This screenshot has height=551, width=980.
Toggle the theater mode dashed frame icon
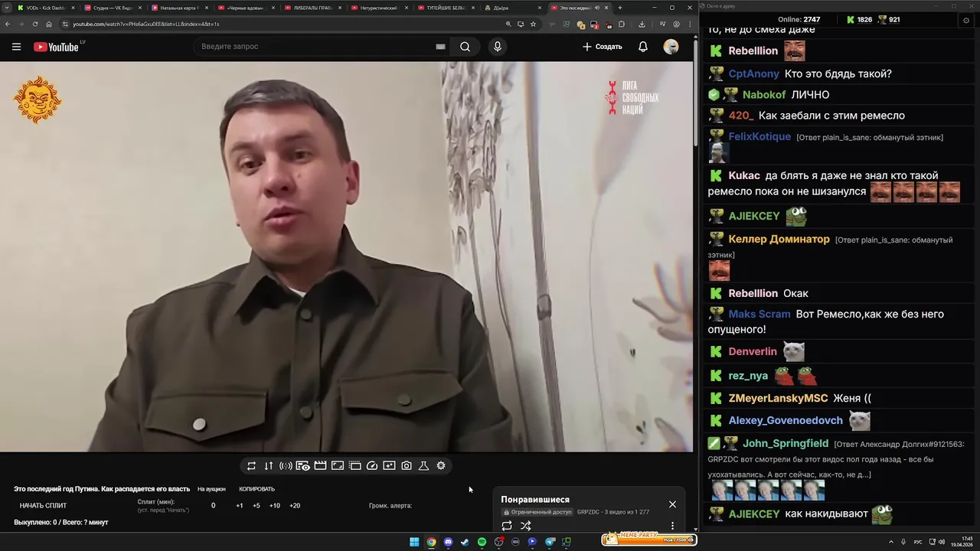354,465
